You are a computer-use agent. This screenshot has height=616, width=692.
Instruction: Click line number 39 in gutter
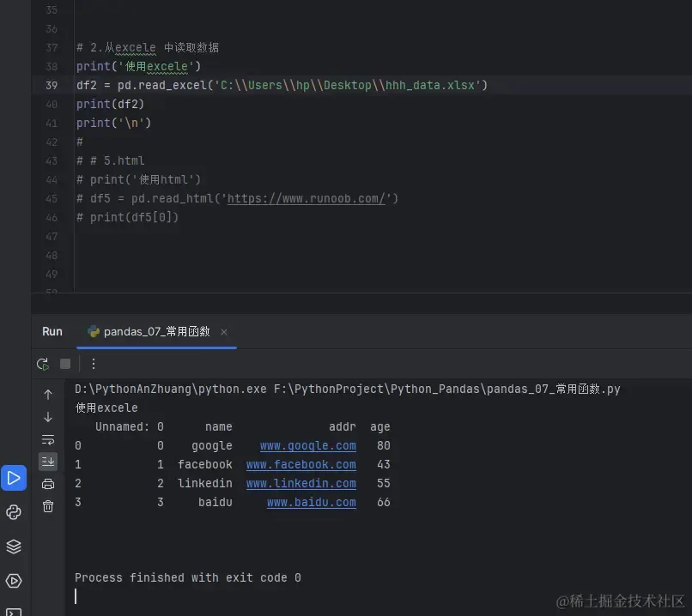point(52,85)
